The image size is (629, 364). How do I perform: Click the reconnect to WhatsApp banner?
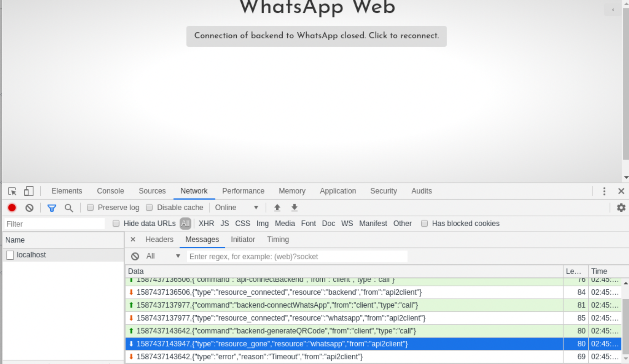[317, 36]
